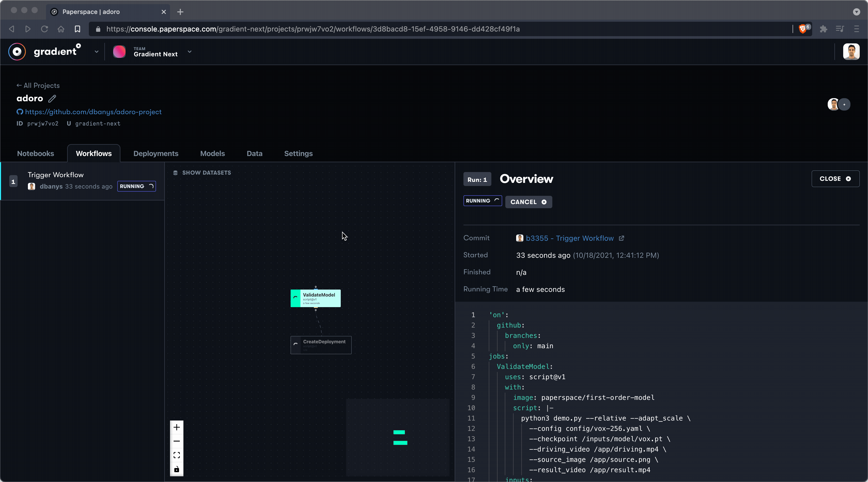Switch to the Deployments tab

pos(156,154)
